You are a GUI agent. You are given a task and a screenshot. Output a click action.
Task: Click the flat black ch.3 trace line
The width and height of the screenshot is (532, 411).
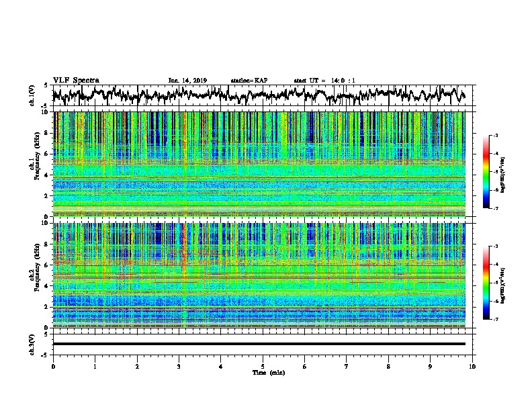click(259, 344)
